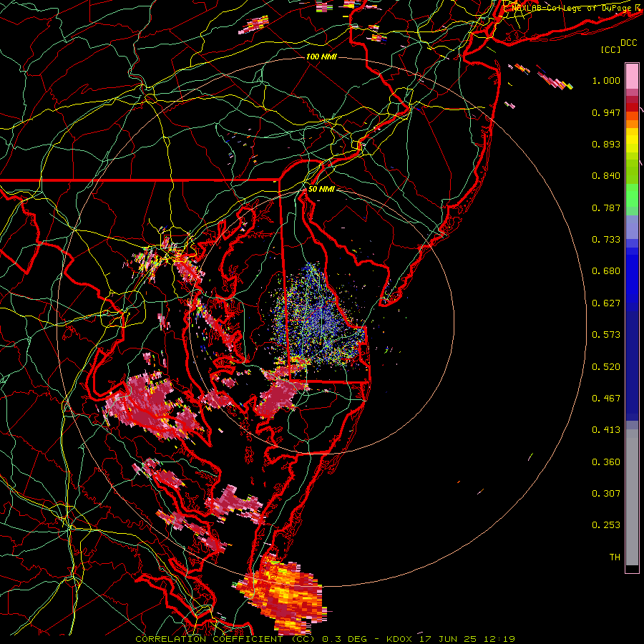This screenshot has height=644, width=644.
Task: Click the '100 NMI' range ring label
Action: pos(321,57)
